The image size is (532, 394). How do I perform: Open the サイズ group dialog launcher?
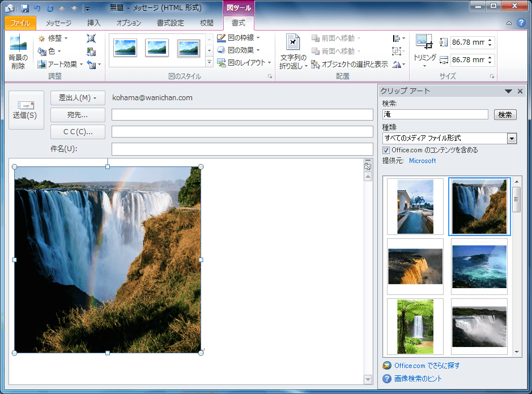click(x=492, y=76)
